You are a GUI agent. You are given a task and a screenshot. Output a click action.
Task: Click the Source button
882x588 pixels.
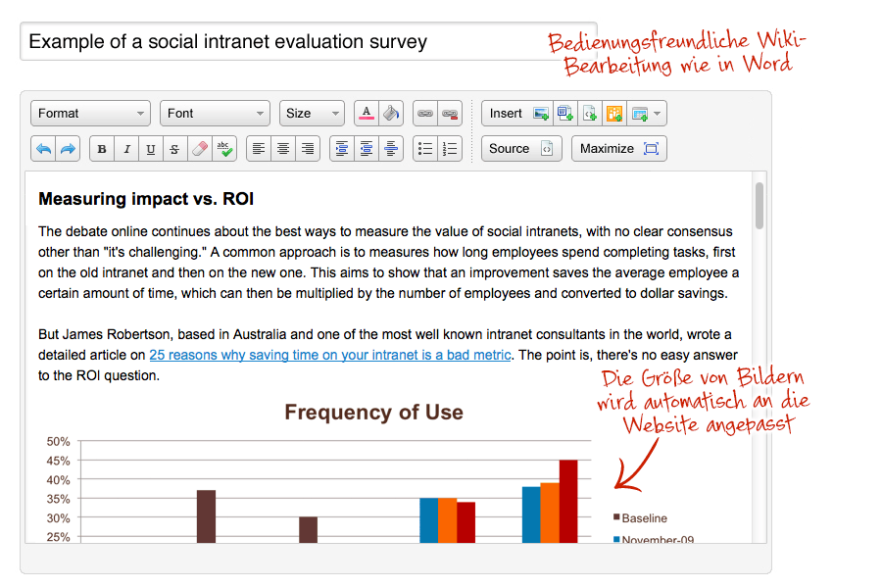(x=521, y=149)
